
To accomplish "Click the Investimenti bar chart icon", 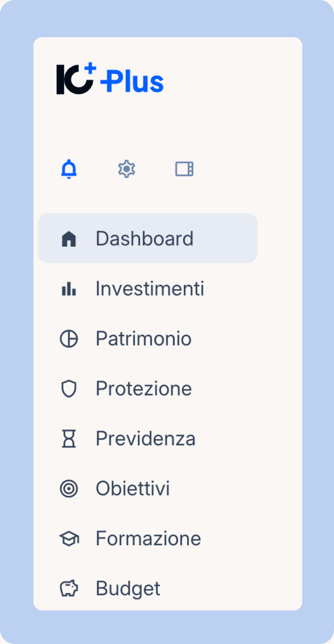I will tap(69, 289).
